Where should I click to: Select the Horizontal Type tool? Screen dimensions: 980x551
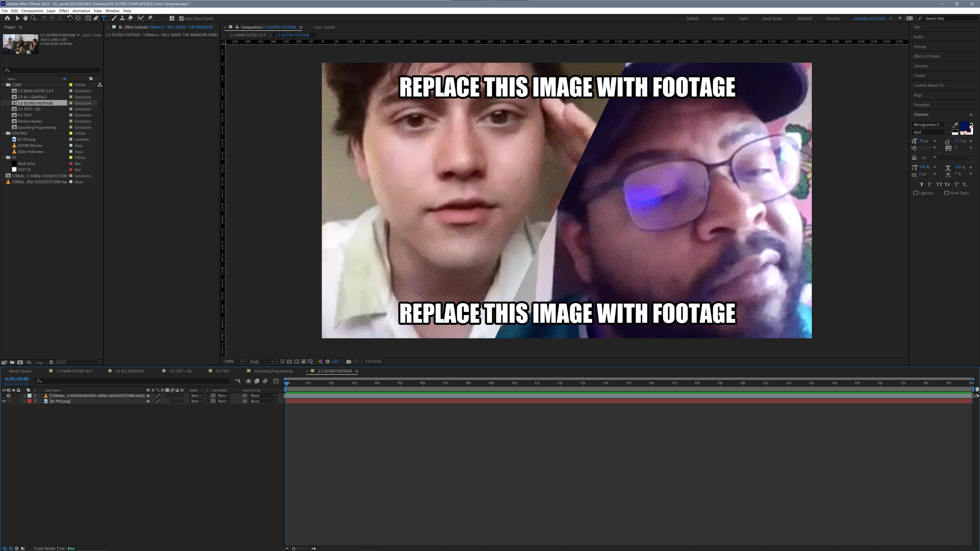pos(104,18)
